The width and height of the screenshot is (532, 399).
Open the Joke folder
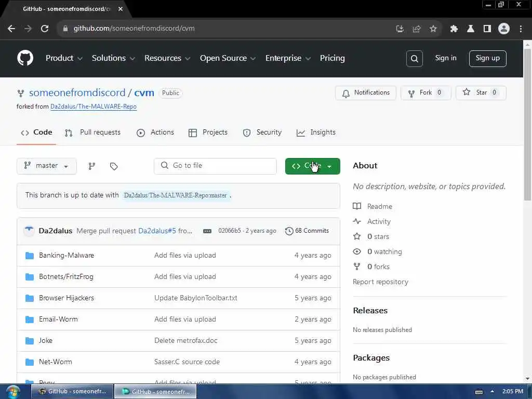coord(46,341)
